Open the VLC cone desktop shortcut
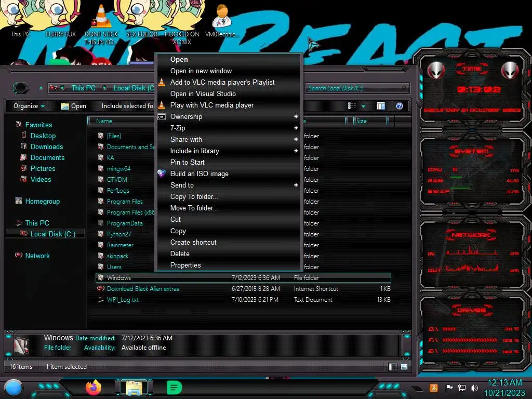This screenshot has width=532, height=399. point(101,24)
